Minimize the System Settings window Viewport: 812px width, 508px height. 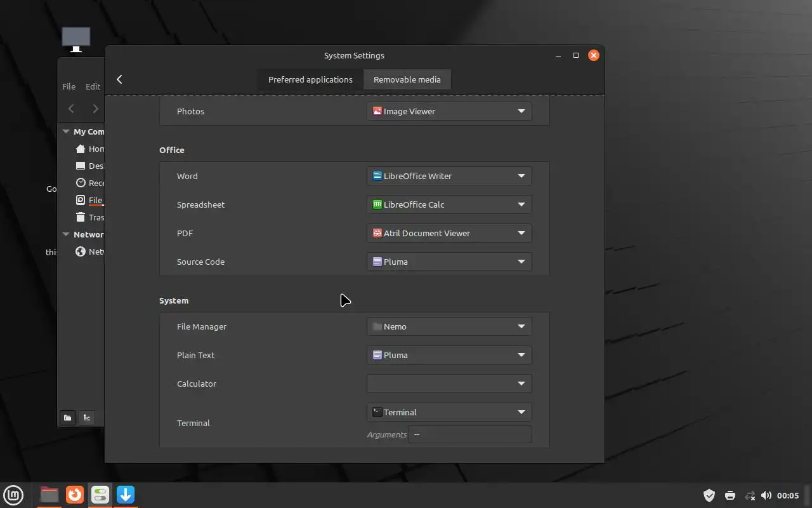coord(558,55)
